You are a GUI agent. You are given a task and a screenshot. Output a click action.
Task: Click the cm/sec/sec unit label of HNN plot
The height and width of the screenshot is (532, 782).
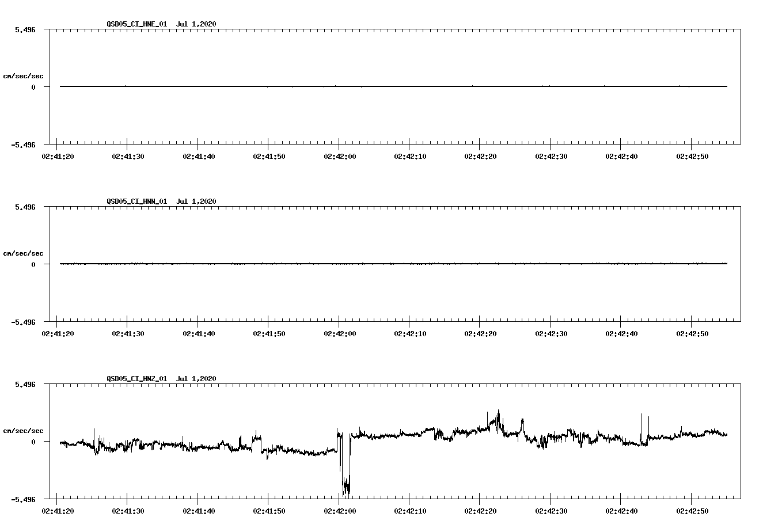click(23, 253)
